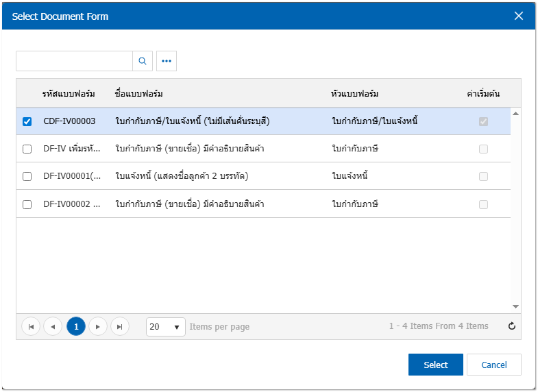The height and width of the screenshot is (392, 538).
Task: Open the three-dots more options button
Action: pyautogui.click(x=166, y=61)
